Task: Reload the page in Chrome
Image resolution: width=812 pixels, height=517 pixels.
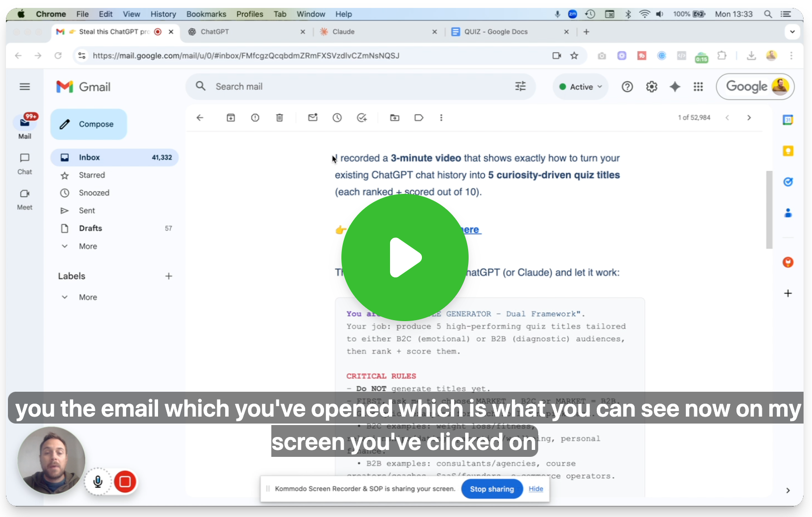Action: (x=58, y=56)
